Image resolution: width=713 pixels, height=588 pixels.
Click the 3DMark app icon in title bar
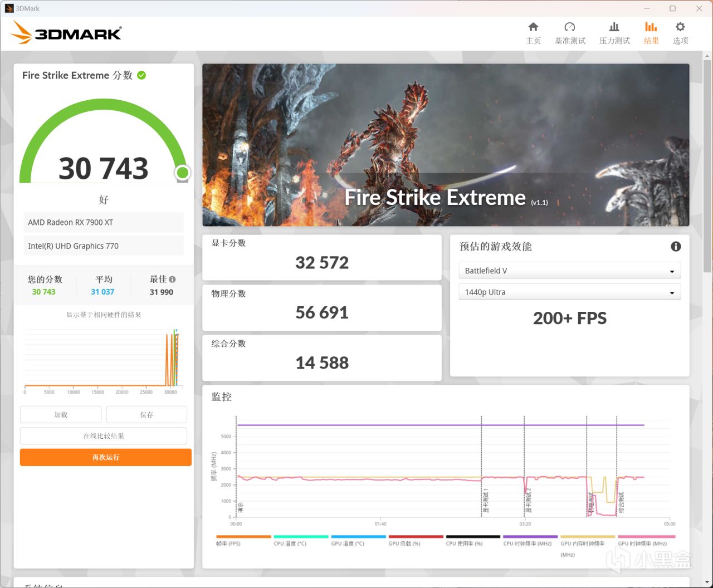click(x=9, y=8)
